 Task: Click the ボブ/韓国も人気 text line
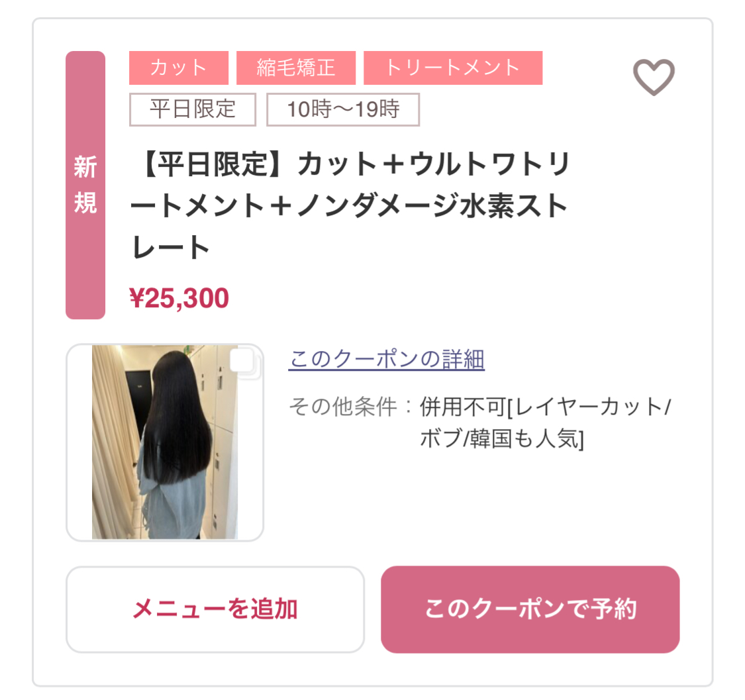click(x=502, y=438)
